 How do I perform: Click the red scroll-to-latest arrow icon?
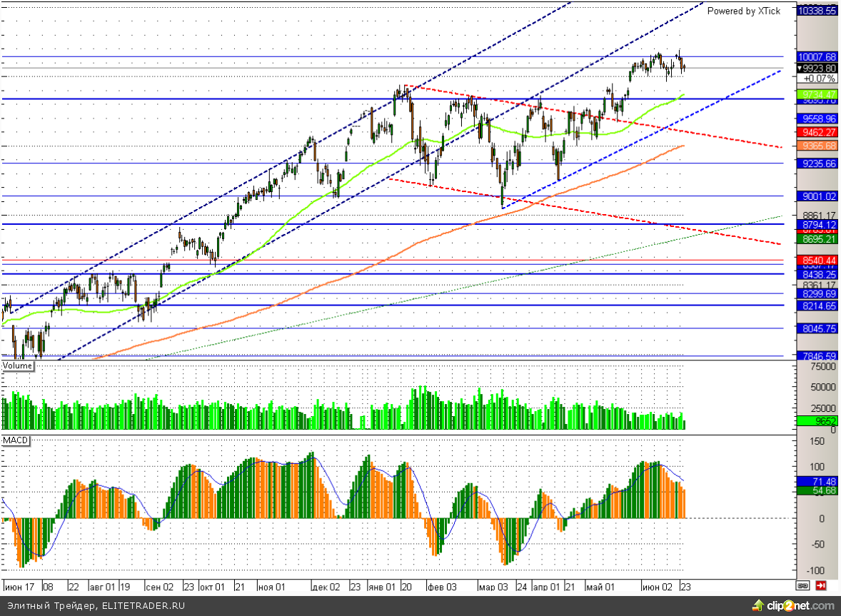tap(820, 586)
